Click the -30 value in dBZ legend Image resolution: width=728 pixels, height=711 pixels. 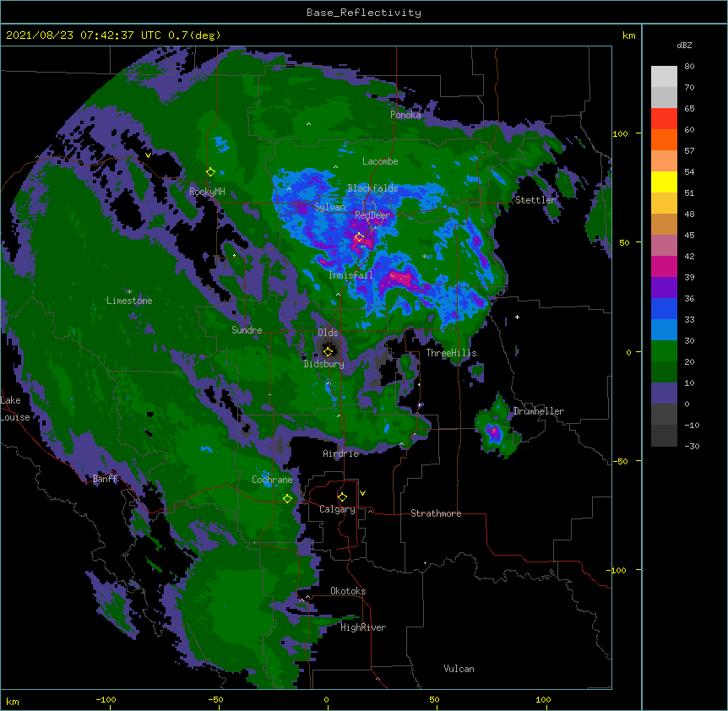click(692, 447)
